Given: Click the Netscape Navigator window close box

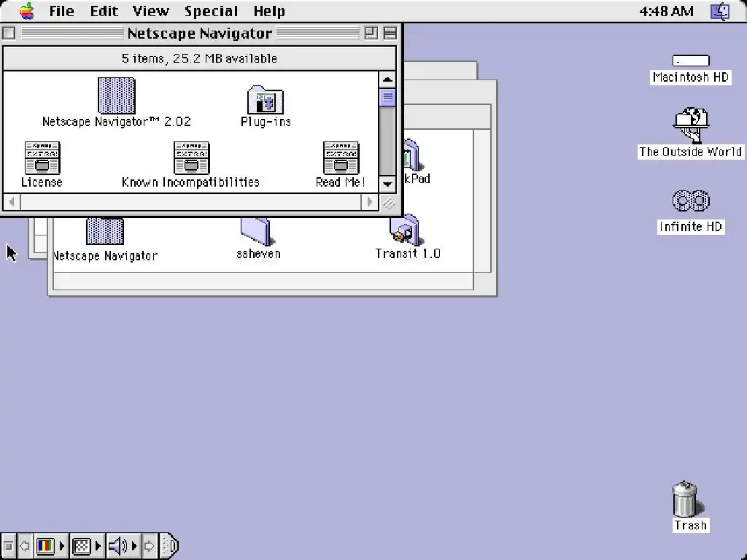Looking at the screenshot, I should click(x=9, y=33).
